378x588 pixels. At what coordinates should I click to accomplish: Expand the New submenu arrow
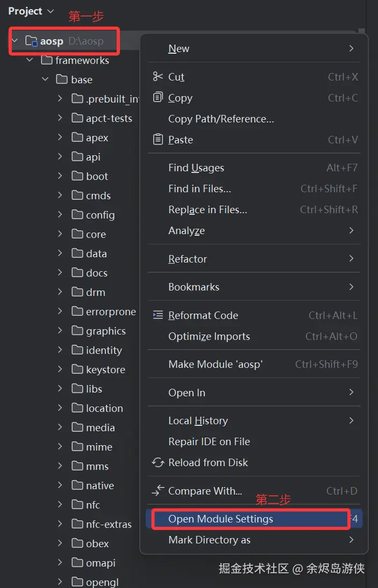(351, 49)
